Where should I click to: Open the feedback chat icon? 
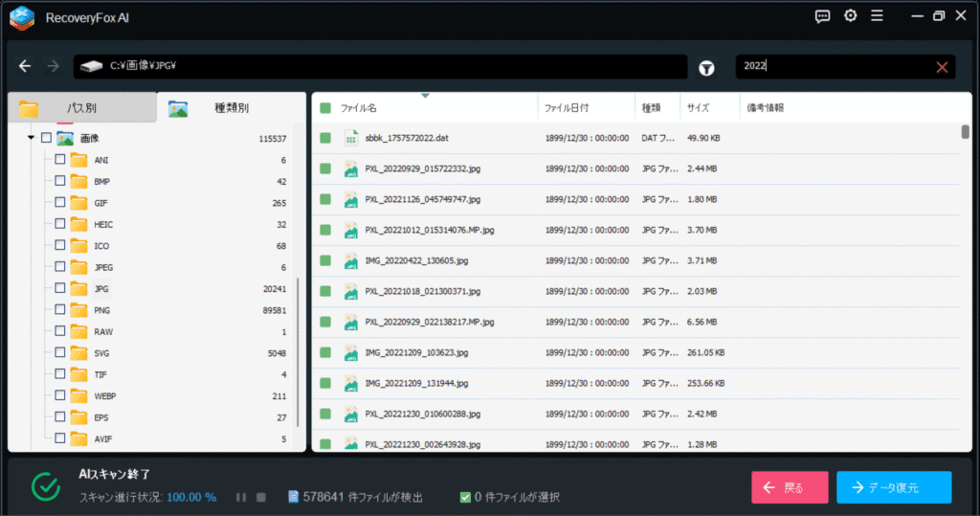[822, 16]
